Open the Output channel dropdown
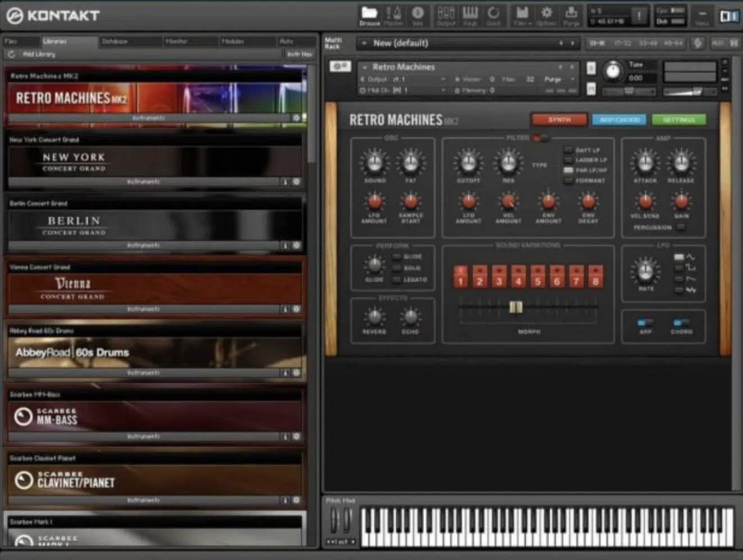Image resolution: width=743 pixels, height=560 pixels. [x=443, y=79]
